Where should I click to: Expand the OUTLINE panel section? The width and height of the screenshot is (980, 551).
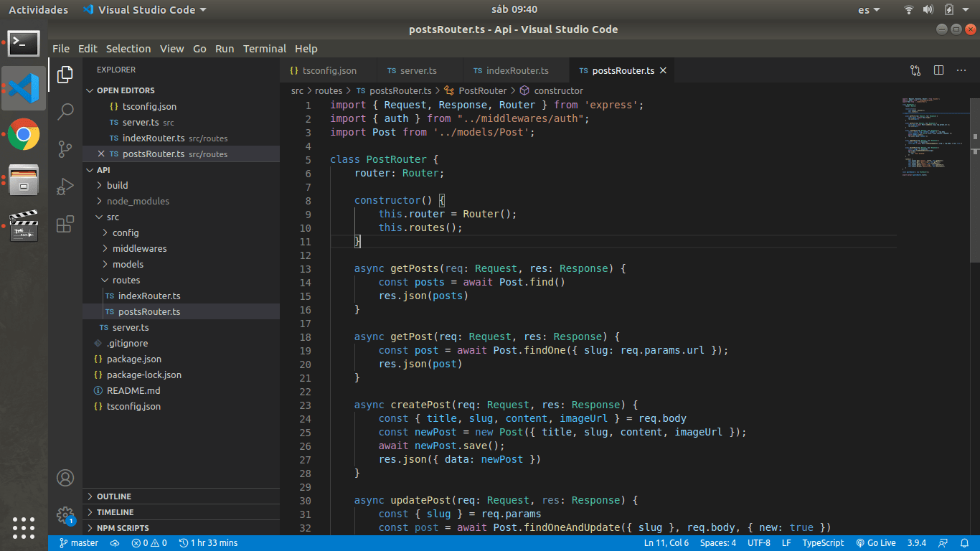114,496
